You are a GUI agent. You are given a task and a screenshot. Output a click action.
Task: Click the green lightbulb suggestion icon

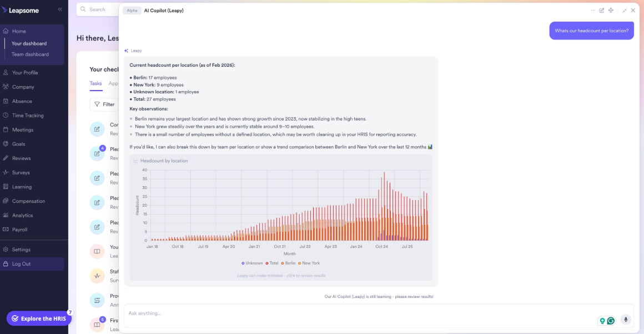603,321
